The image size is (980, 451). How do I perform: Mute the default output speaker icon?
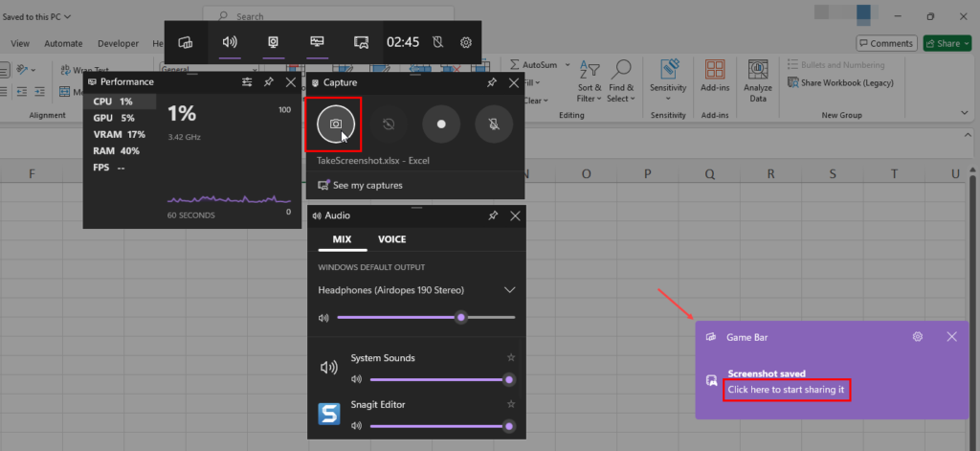pos(323,318)
